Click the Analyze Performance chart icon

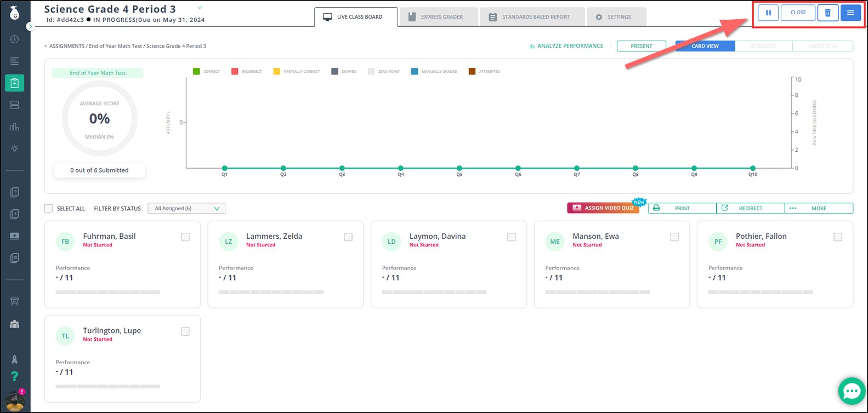pos(532,46)
